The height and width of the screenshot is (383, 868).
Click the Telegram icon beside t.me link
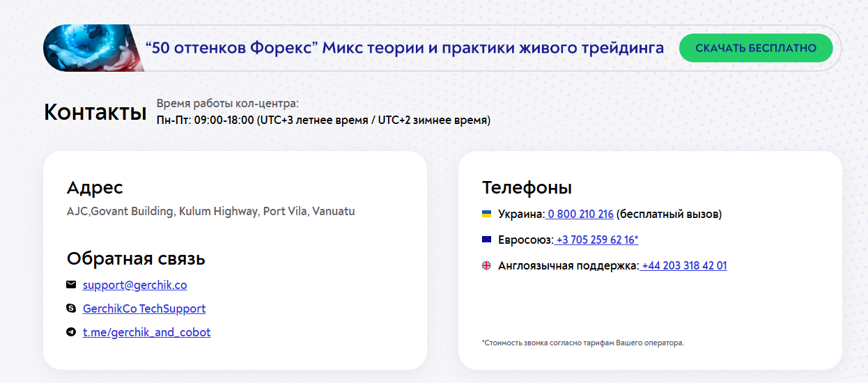click(71, 332)
